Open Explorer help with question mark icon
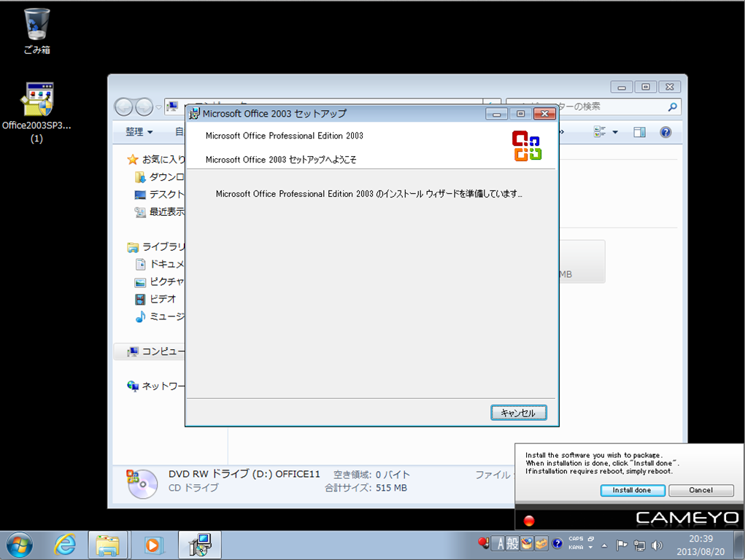The height and width of the screenshot is (560, 745). [x=665, y=132]
